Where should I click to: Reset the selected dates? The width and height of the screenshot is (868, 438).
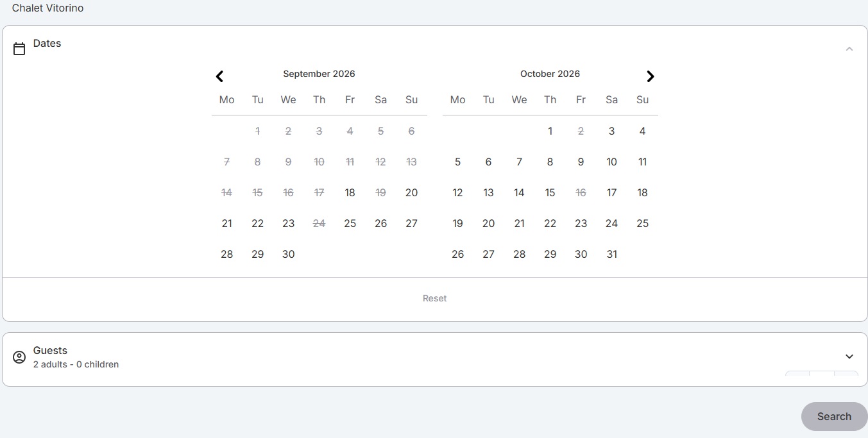(x=435, y=298)
